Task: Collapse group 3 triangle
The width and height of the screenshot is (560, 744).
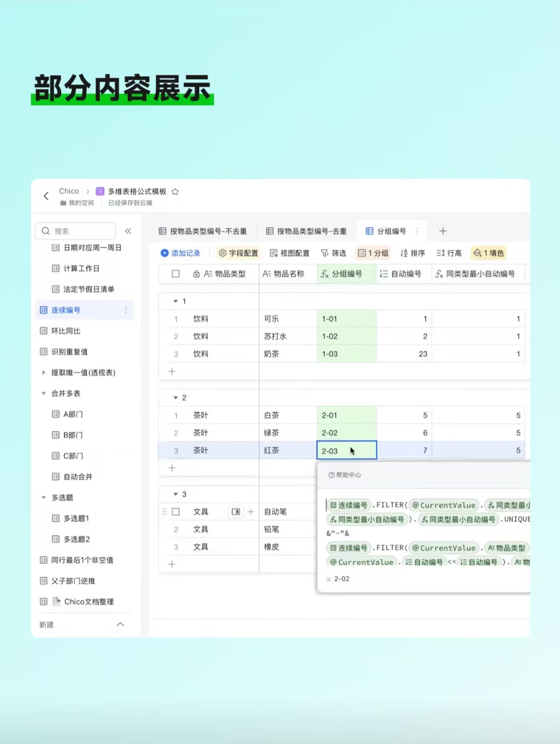Action: click(176, 494)
